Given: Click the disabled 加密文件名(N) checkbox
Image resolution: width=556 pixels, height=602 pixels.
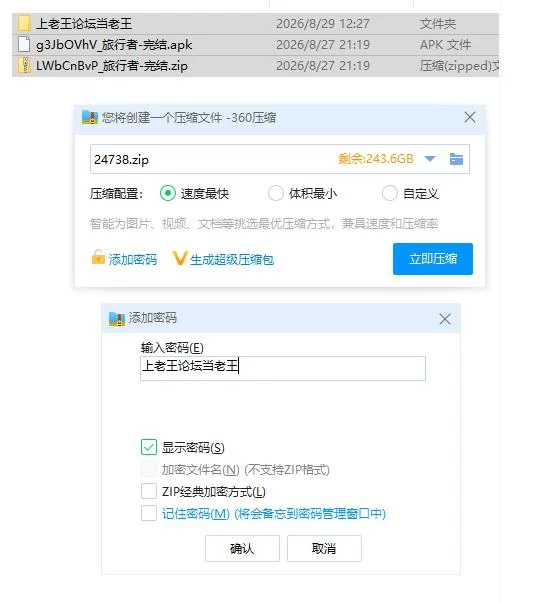Looking at the screenshot, I should pyautogui.click(x=149, y=469).
